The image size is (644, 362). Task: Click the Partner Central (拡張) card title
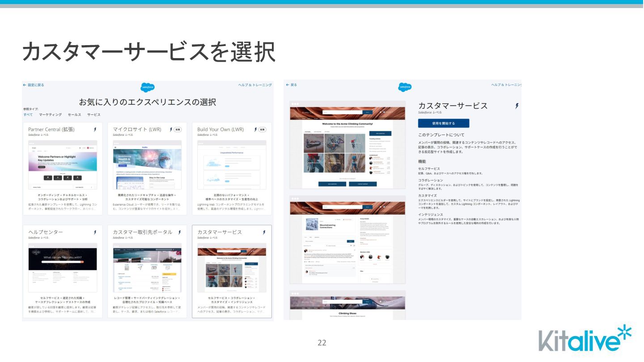click(x=51, y=130)
